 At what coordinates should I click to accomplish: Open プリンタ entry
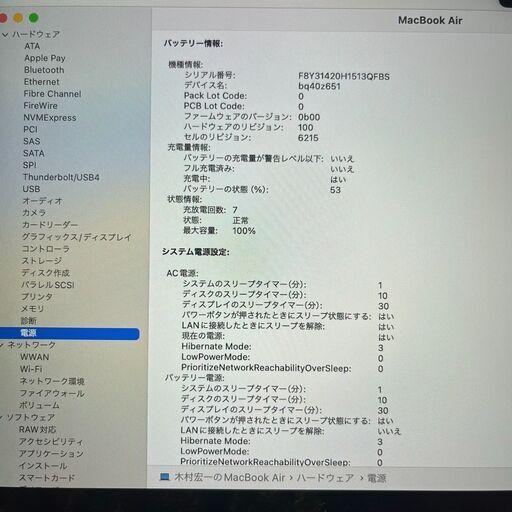click(x=37, y=297)
